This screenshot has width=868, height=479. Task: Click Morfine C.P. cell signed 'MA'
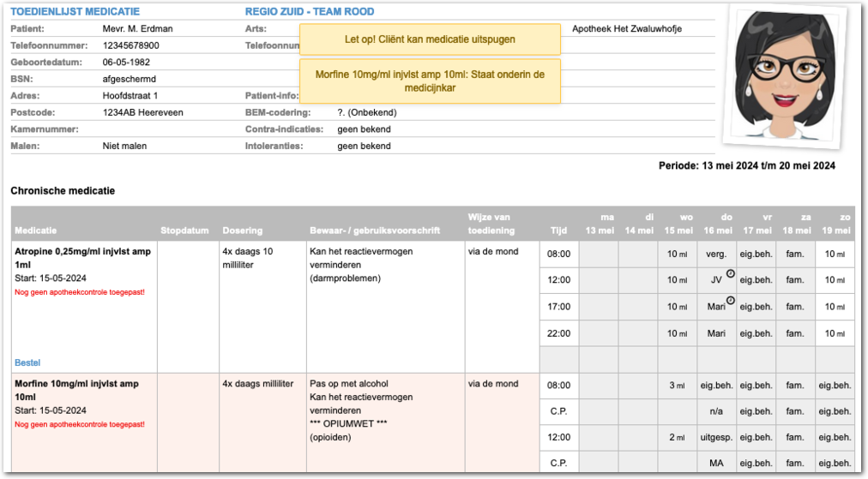coord(716,464)
